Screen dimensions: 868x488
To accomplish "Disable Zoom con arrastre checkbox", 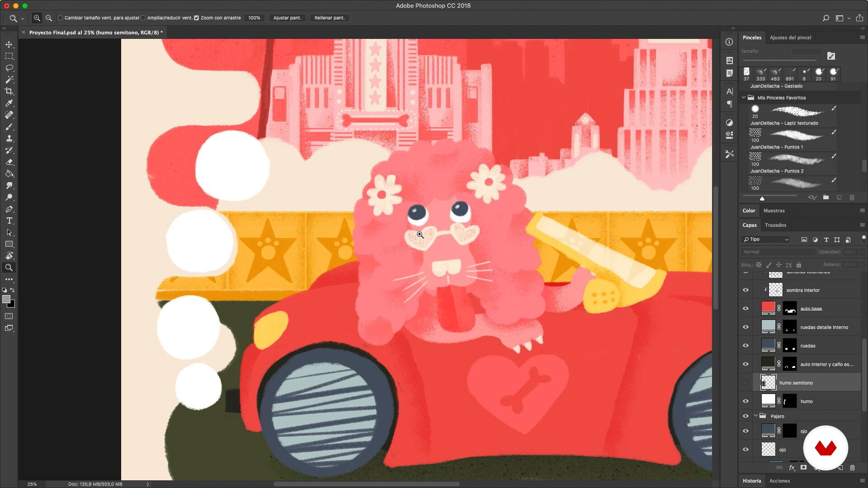I will click(196, 18).
